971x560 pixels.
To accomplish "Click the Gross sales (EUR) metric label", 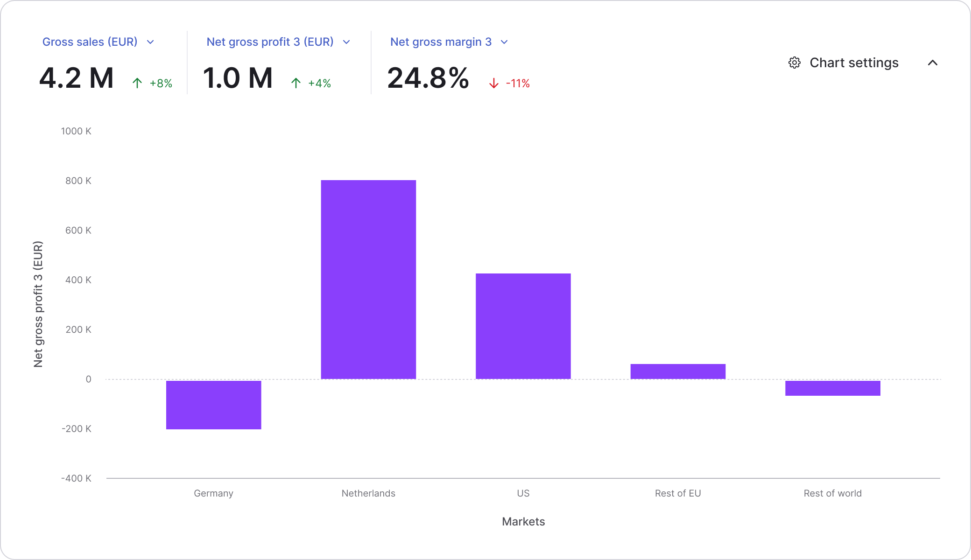I will (x=90, y=42).
